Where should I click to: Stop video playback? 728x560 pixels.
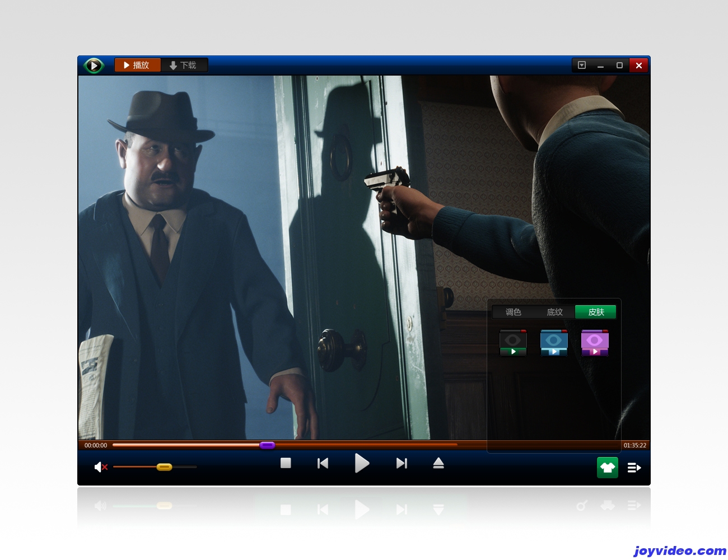(x=286, y=463)
